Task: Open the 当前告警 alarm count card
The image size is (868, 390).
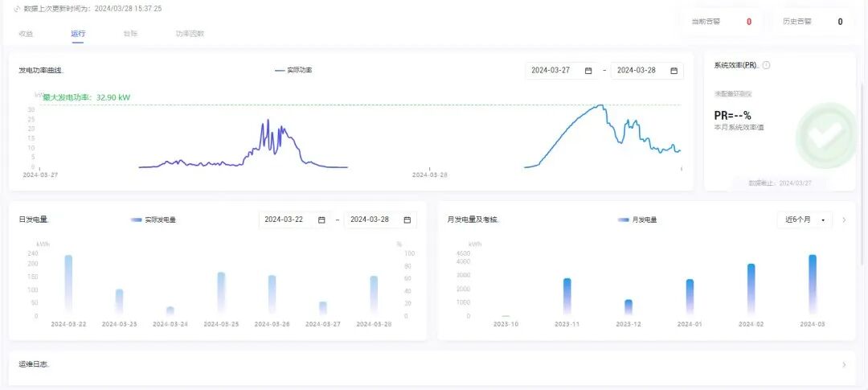Action: [x=722, y=23]
